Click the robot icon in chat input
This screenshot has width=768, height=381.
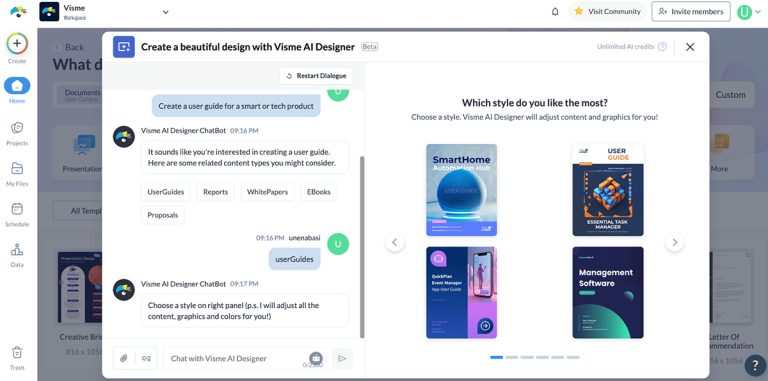pyautogui.click(x=316, y=358)
